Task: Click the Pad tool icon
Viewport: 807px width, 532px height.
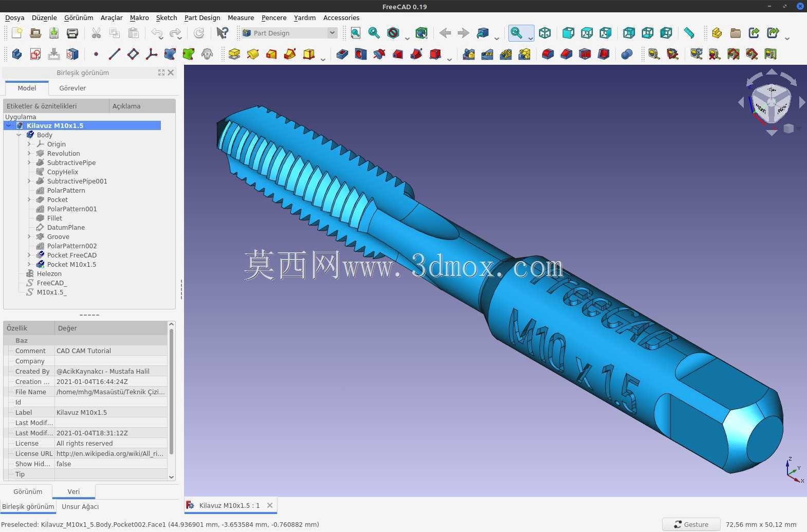Action: 234,54
